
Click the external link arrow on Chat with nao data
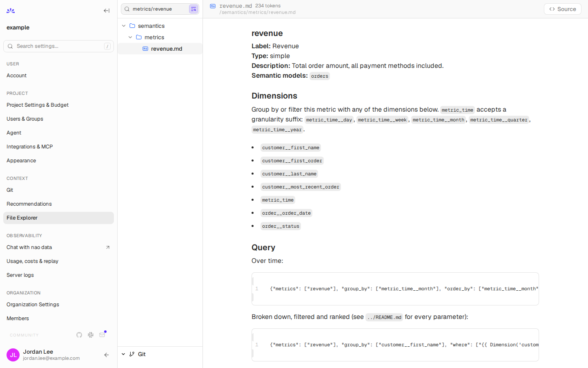[108, 247]
